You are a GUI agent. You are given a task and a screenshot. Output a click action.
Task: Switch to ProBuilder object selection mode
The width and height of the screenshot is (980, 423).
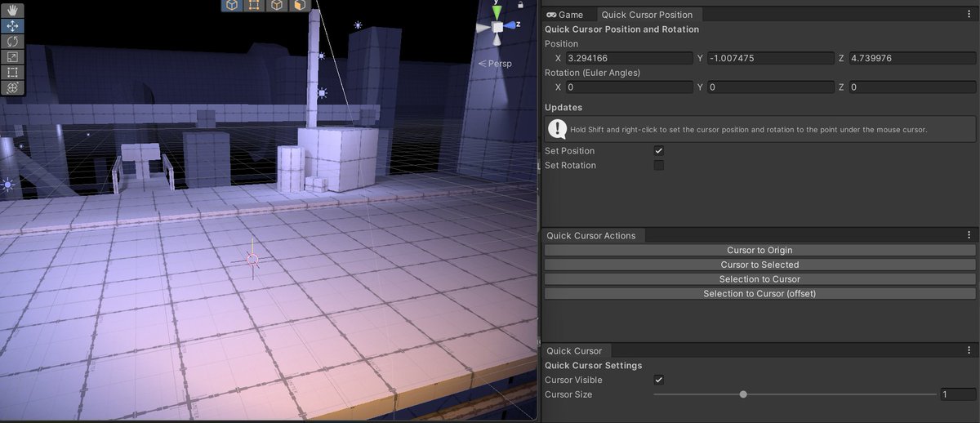(x=233, y=6)
